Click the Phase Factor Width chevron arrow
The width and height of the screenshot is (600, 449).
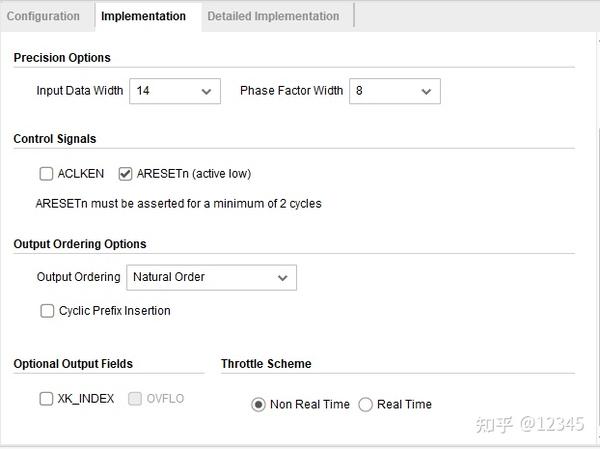click(x=426, y=92)
